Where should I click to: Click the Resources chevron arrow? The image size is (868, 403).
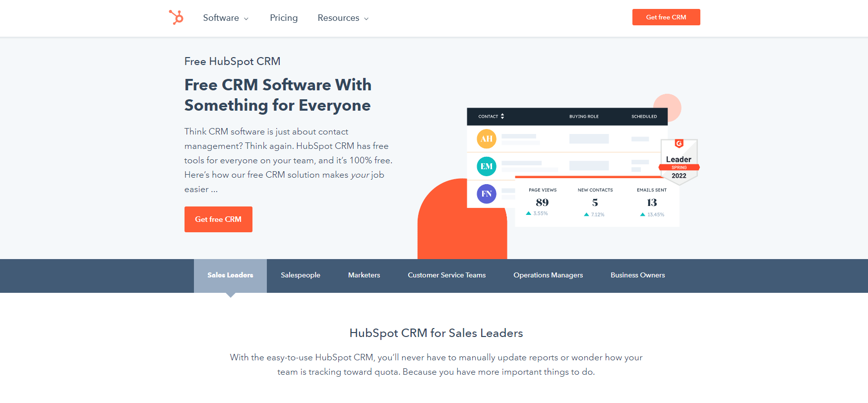point(366,19)
